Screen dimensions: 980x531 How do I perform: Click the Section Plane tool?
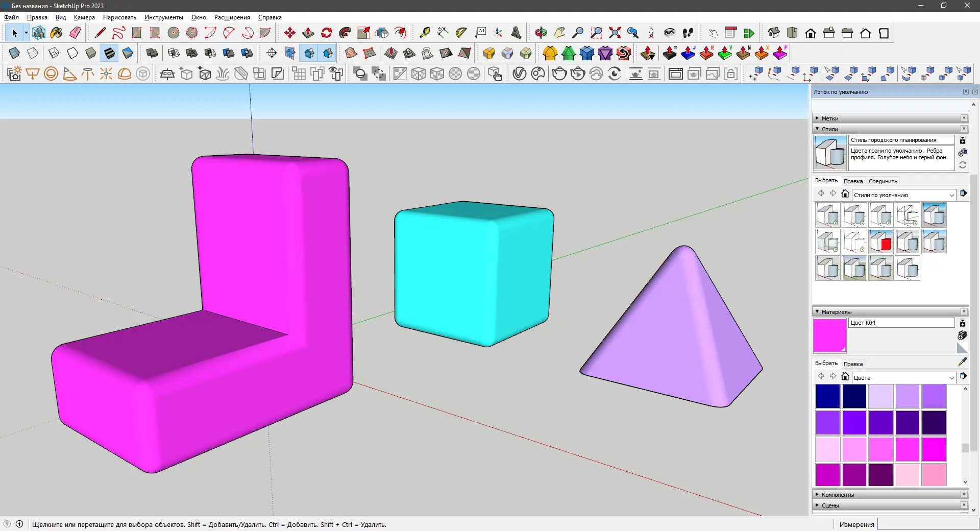point(272,53)
